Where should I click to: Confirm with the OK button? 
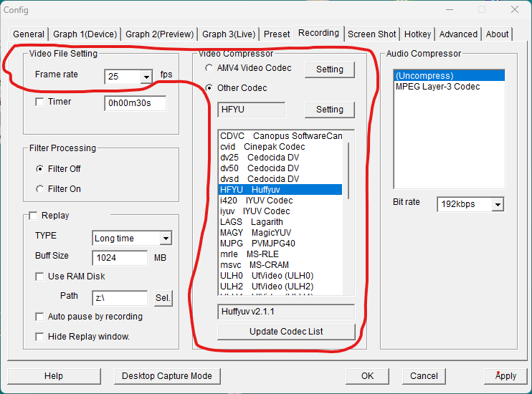coord(367,376)
